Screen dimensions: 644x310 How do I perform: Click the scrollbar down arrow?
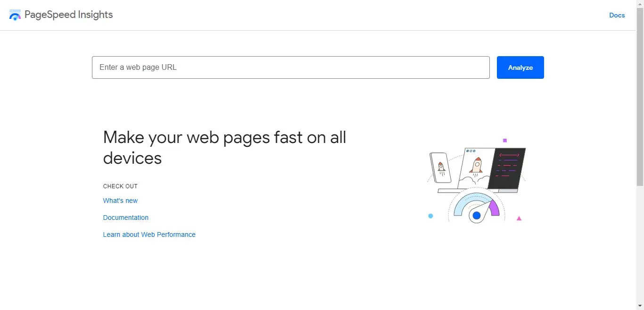[x=640, y=307]
